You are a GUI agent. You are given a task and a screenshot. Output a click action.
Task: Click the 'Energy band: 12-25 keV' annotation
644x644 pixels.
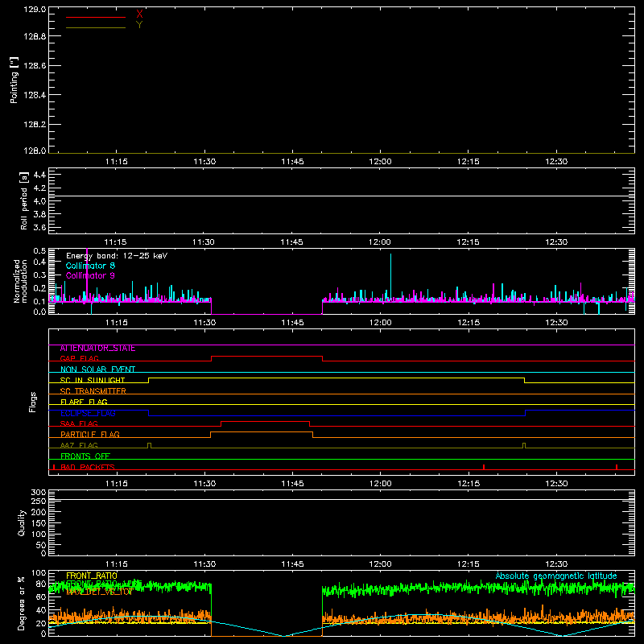click(x=117, y=256)
